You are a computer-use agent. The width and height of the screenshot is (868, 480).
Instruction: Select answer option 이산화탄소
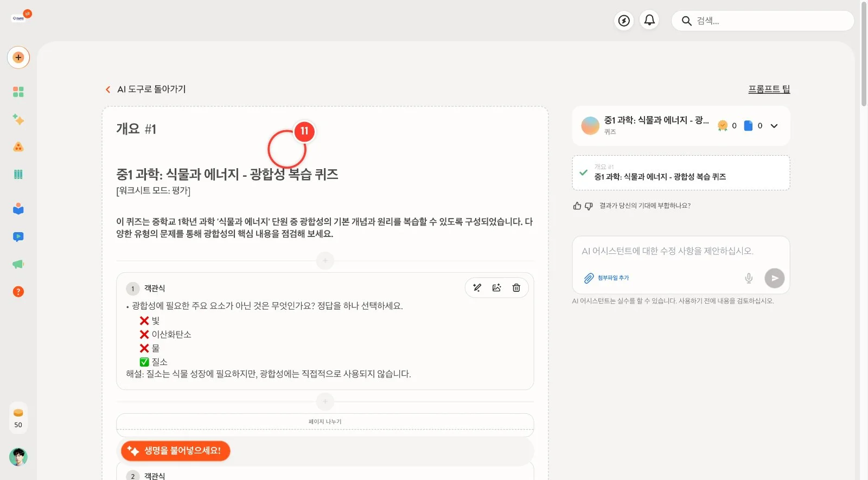[165, 335]
